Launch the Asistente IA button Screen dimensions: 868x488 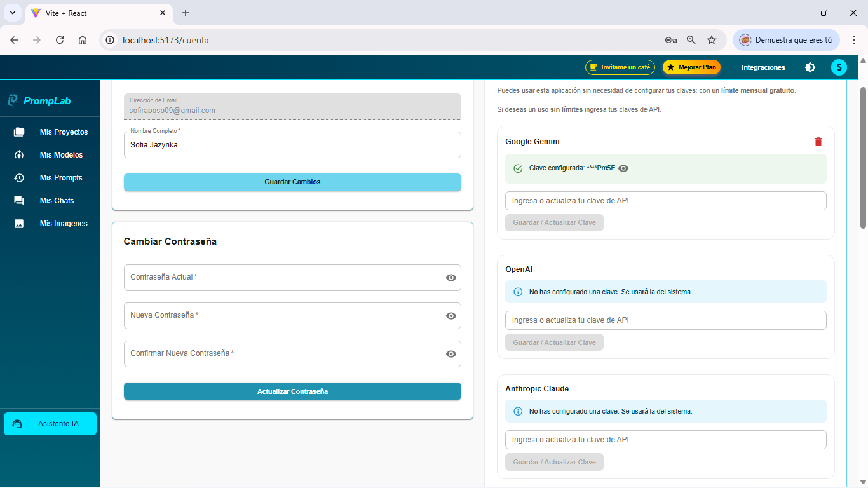coord(50,424)
